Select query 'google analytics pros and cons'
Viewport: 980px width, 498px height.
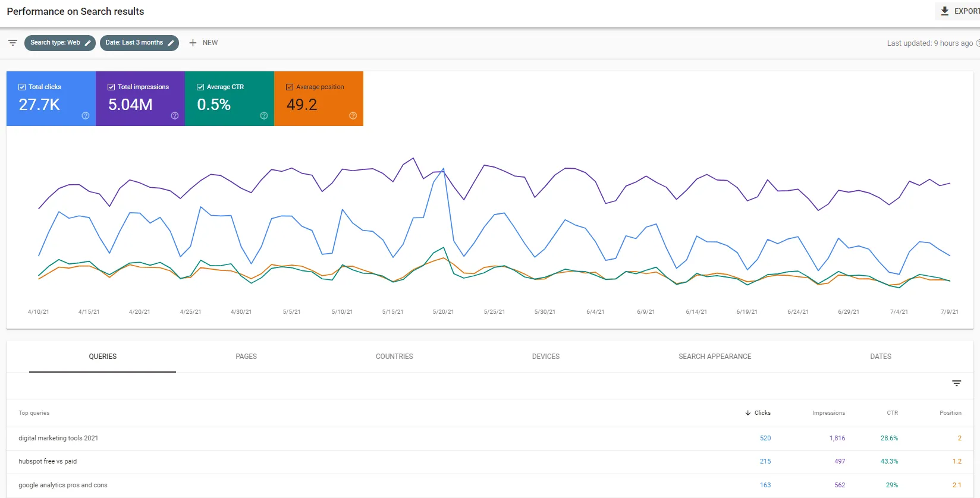(63, 485)
